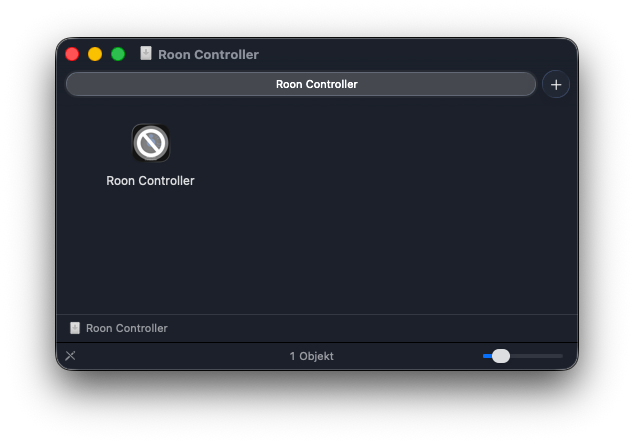634x444 pixels.
Task: Open the Roon Controller app icon
Action: [x=150, y=143]
